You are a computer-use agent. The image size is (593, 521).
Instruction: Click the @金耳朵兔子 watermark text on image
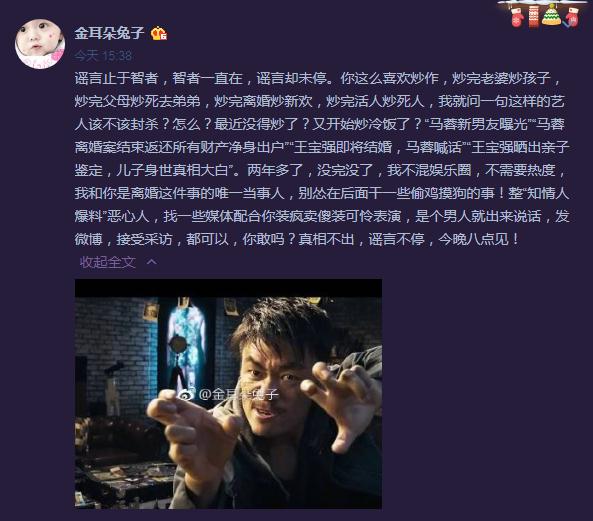(239, 394)
